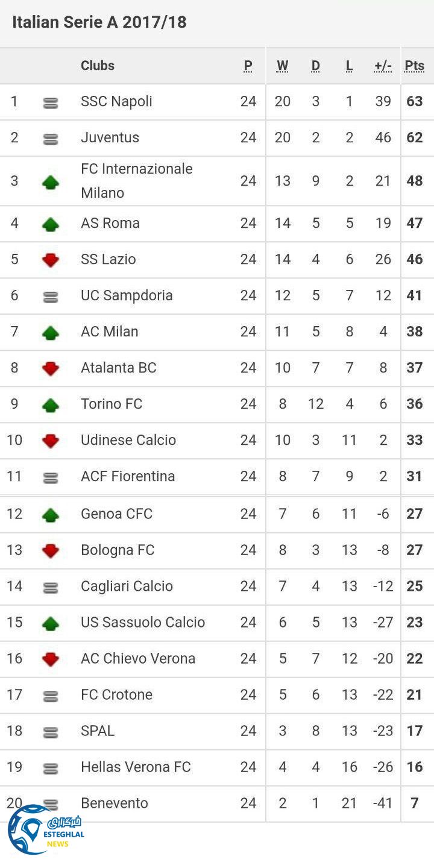Click the gray unchanged icon beside SSC Napoli
Image resolution: width=434 pixels, height=868 pixels.
coord(51,103)
